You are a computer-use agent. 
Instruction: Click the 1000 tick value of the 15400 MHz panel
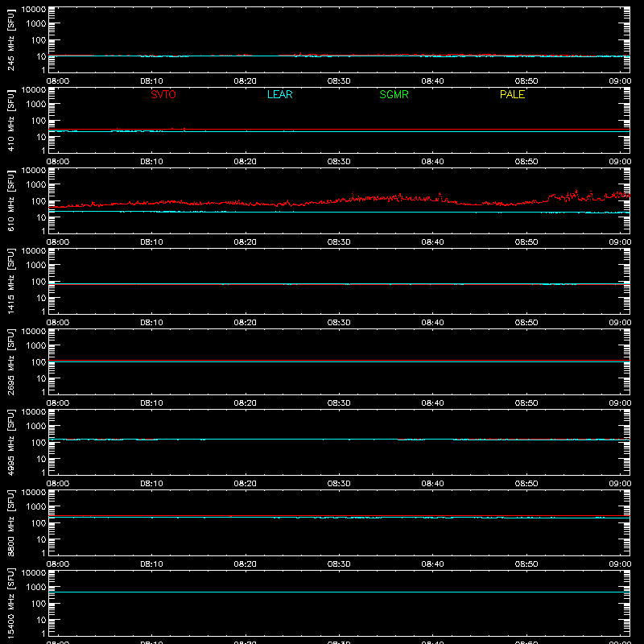[36, 588]
